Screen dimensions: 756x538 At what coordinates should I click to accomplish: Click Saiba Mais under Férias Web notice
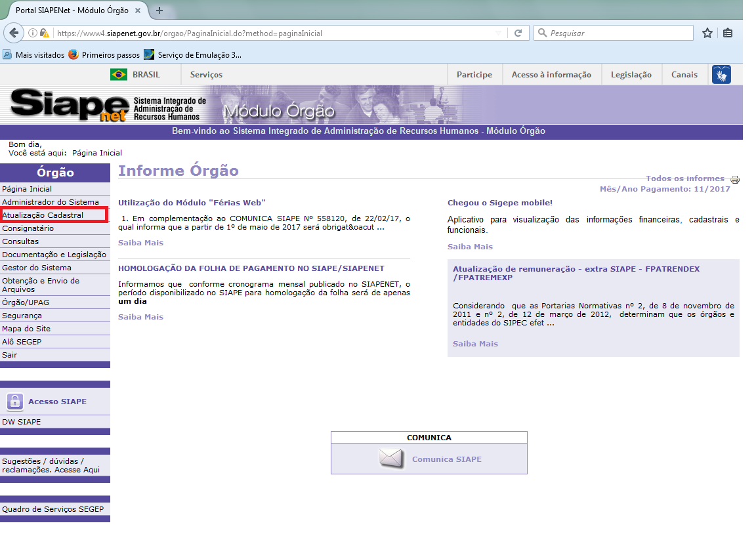[x=141, y=243]
